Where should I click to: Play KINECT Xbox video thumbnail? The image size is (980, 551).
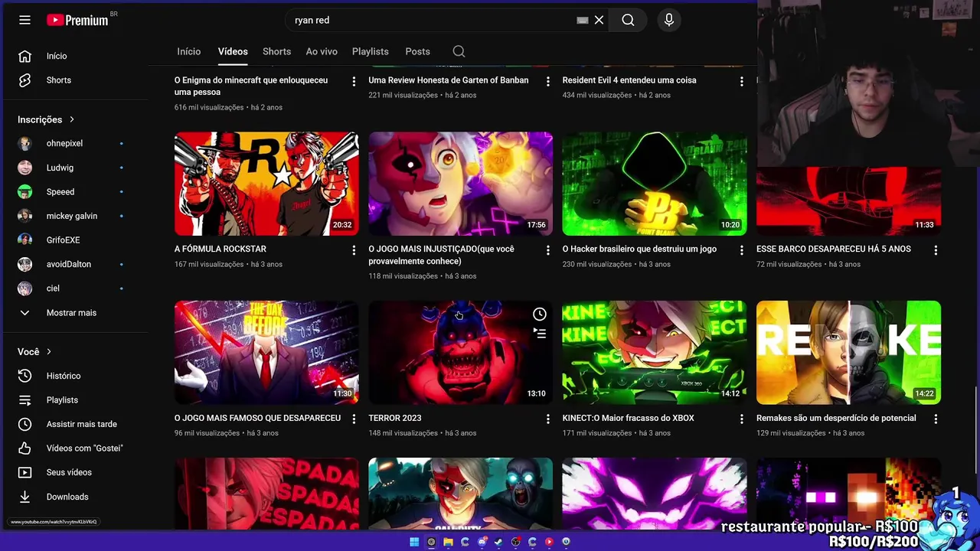click(655, 353)
